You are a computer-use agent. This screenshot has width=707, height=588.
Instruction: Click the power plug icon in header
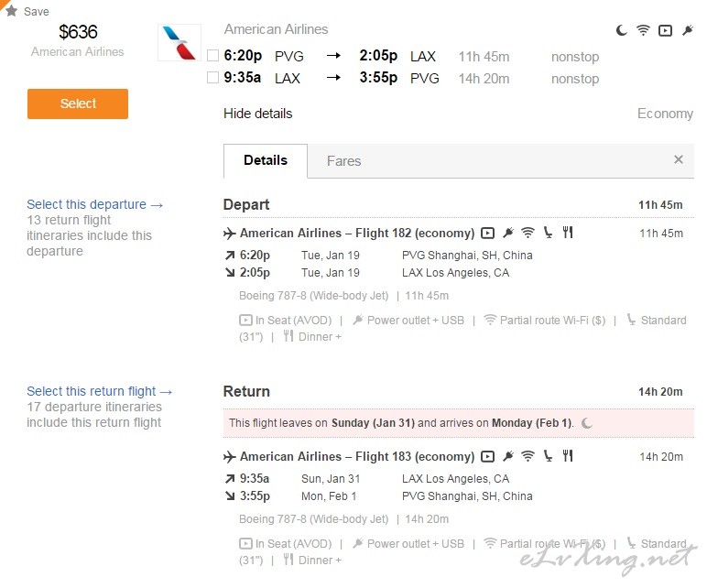[688, 30]
